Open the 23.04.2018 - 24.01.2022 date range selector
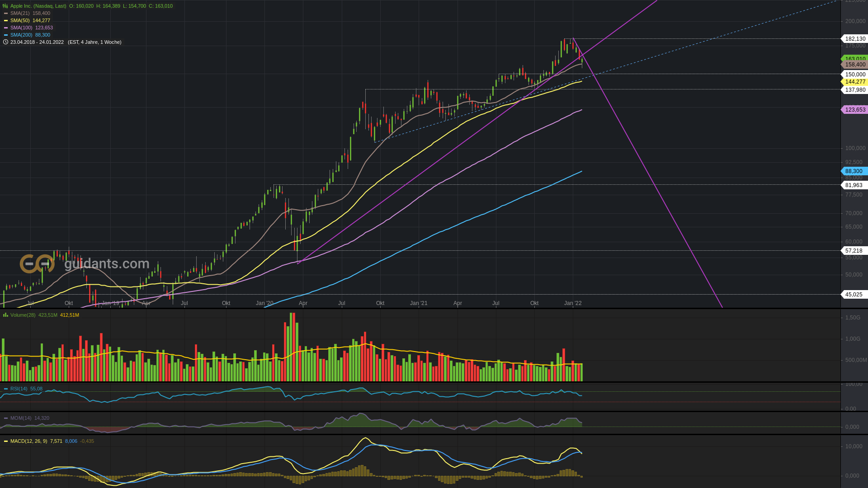868x488 pixels. (x=37, y=42)
